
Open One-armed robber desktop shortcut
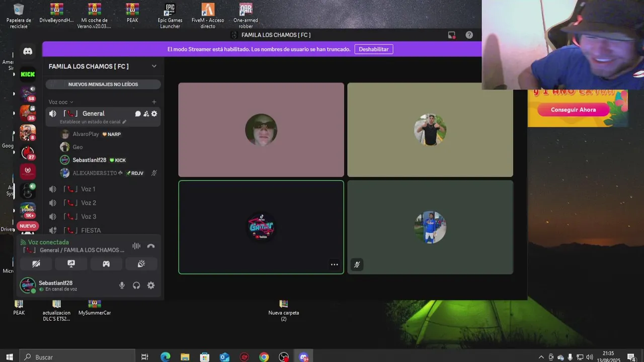point(246,16)
